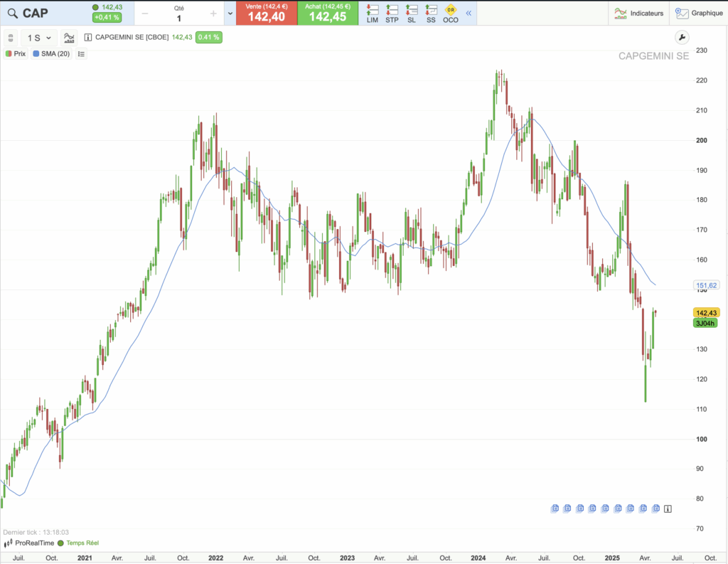Screen dimensions: 728x564
Task: Click the 100 level on price axis
Action: 702,439
